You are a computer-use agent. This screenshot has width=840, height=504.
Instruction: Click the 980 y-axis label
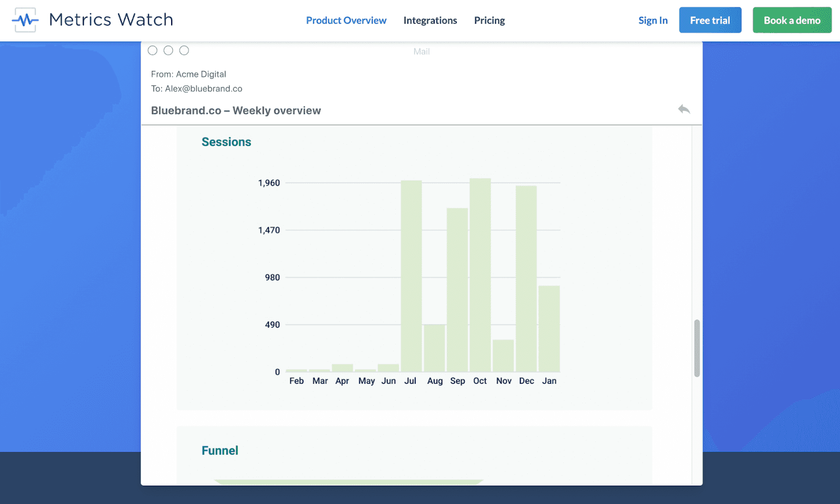coord(272,277)
